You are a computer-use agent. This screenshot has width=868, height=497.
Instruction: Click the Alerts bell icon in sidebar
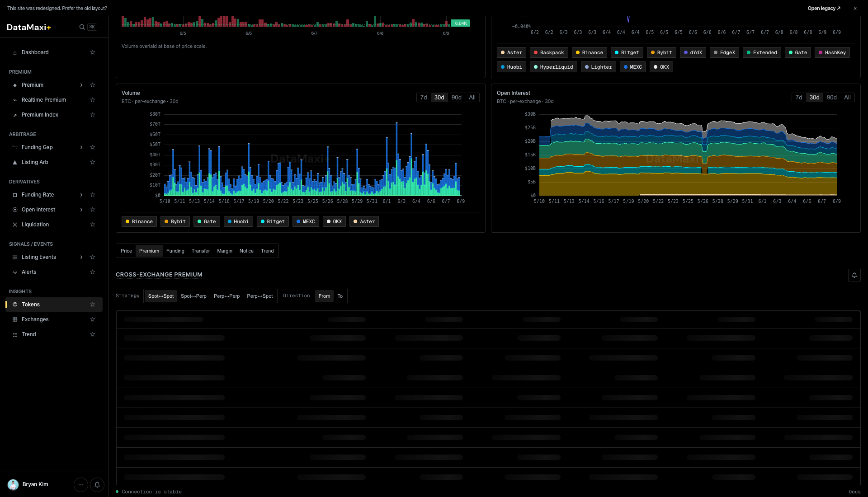15,272
